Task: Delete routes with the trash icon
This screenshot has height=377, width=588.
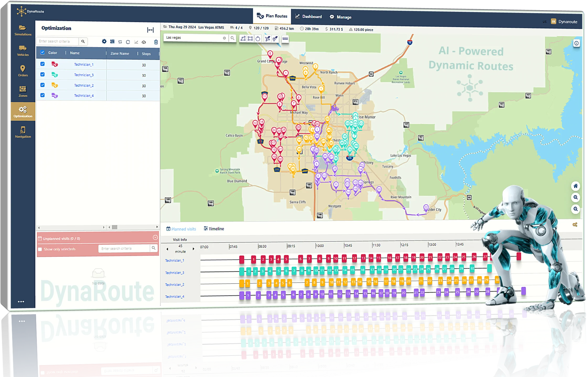Action: click(x=156, y=42)
